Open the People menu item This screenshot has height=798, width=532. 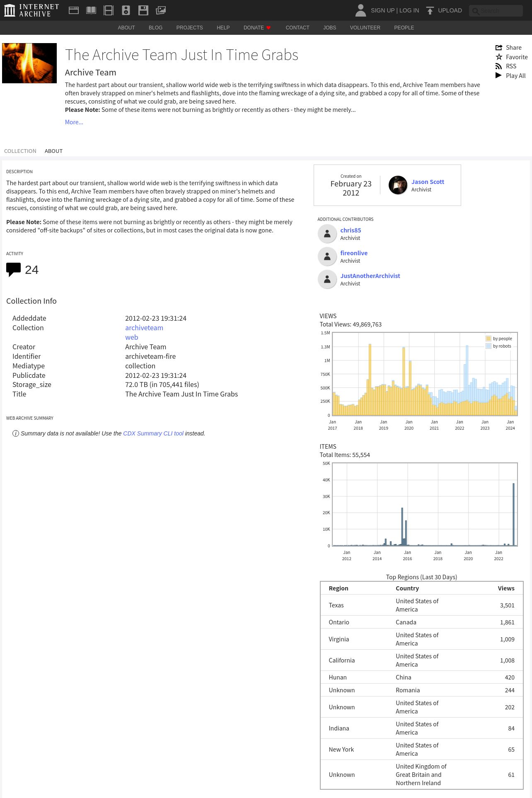[404, 28]
